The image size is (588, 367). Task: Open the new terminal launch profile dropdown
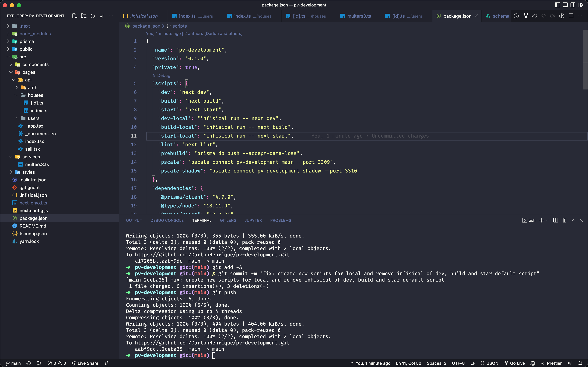[547, 220]
